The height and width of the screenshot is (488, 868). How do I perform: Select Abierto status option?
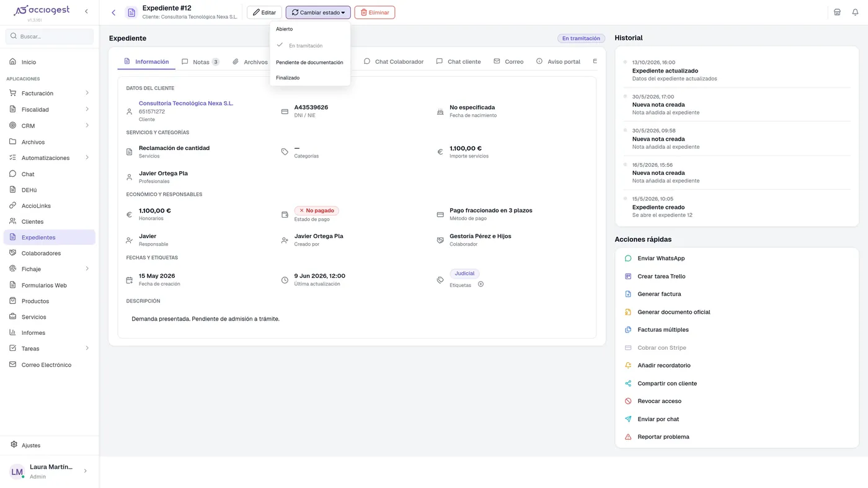click(310, 29)
